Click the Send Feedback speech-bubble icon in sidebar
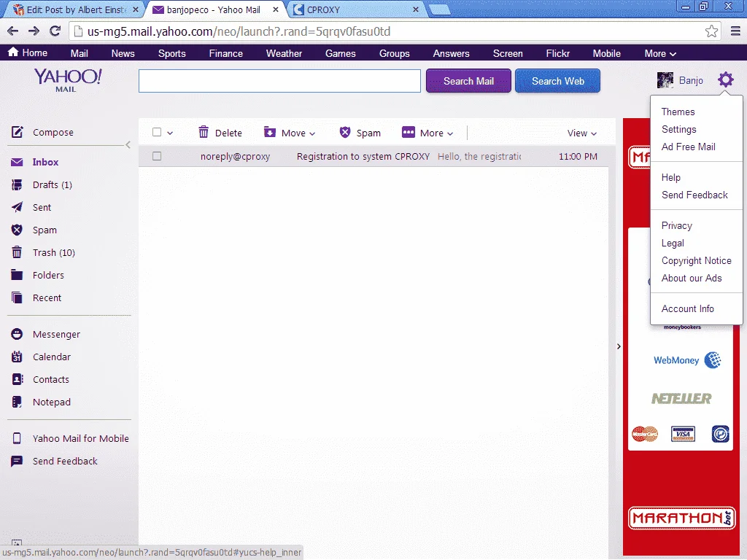 [17, 461]
